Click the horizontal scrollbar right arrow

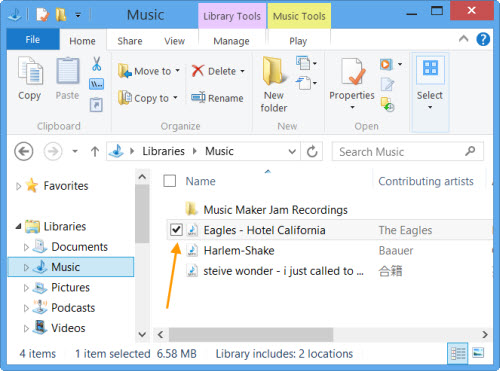coord(485,334)
